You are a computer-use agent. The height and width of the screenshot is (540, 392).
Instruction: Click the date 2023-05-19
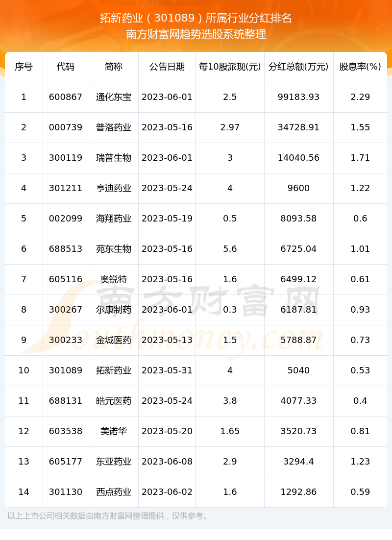pyautogui.click(x=167, y=219)
